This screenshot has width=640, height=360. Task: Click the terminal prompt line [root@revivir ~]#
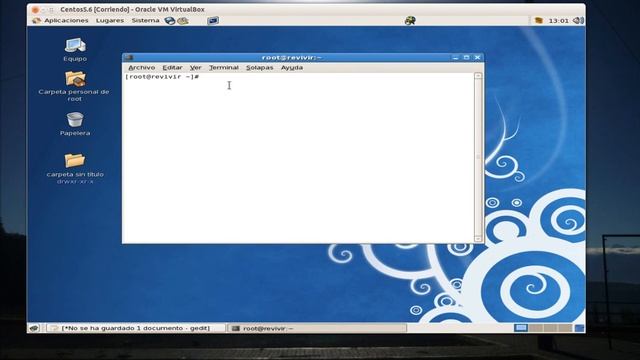pyautogui.click(x=162, y=77)
